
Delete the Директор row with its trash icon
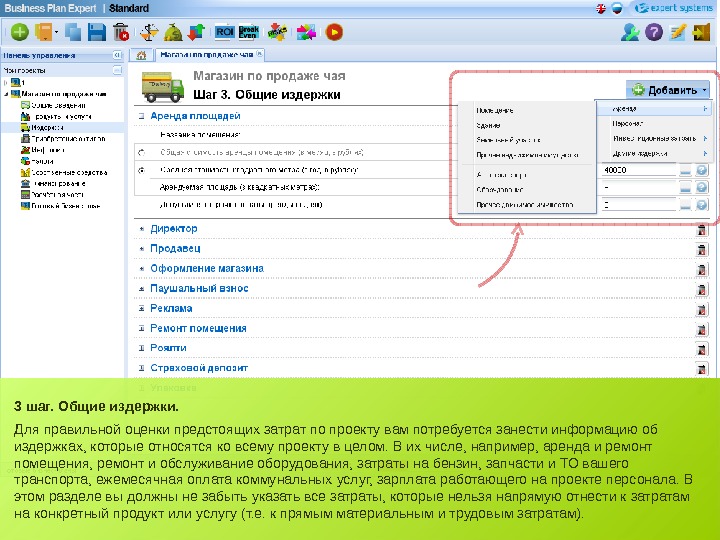click(x=701, y=230)
